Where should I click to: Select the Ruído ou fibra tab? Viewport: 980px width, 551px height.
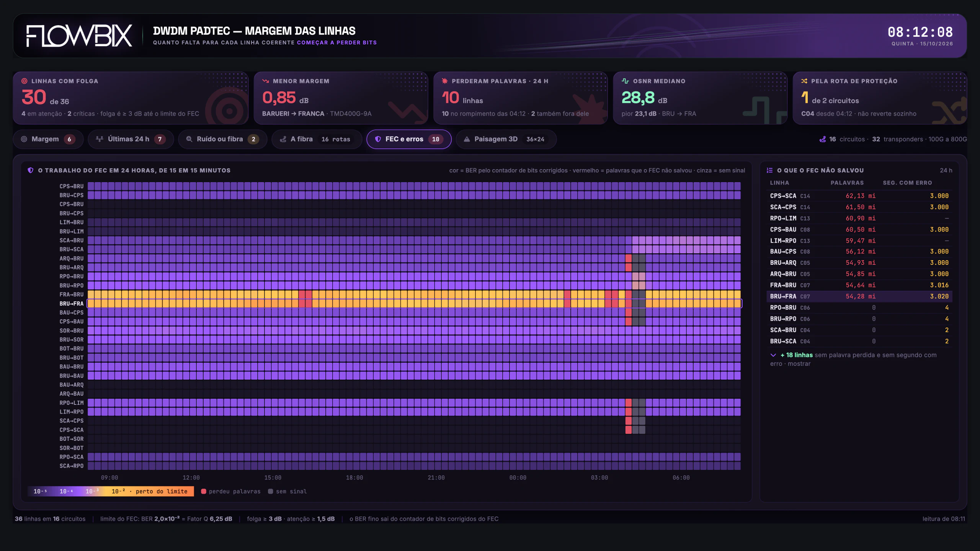coord(222,139)
